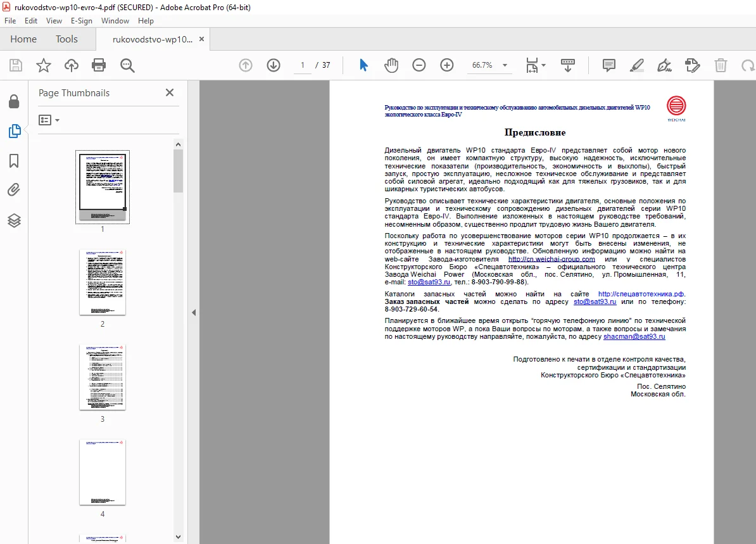
Task: Select the Hand pan tool
Action: pos(391,65)
